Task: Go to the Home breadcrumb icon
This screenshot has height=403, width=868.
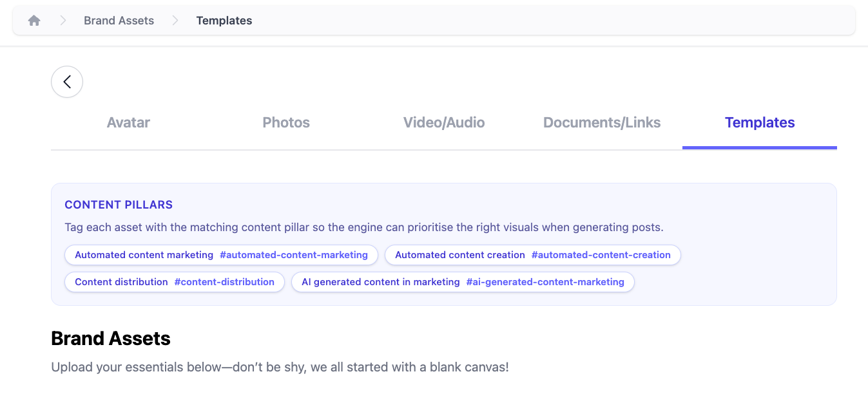Action: [34, 21]
